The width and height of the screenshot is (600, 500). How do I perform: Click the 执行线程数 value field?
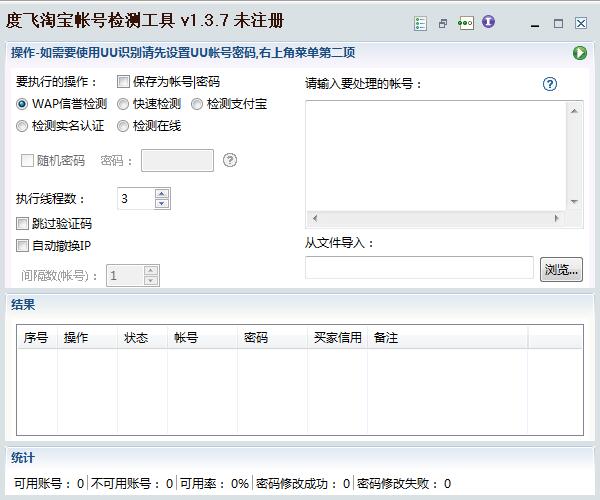click(136, 199)
